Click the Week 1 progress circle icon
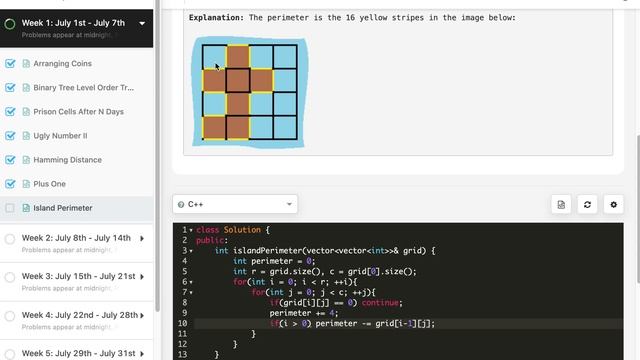Image resolution: width=640 pixels, height=360 pixels. [x=10, y=24]
